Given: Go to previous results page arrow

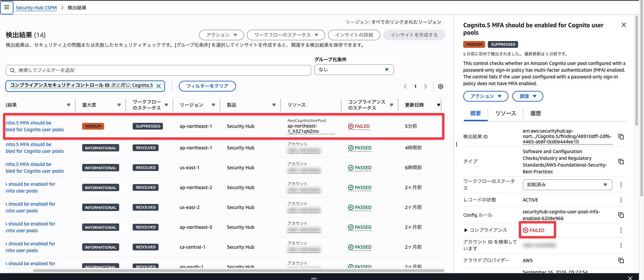Looking at the screenshot, I should click(x=405, y=86).
